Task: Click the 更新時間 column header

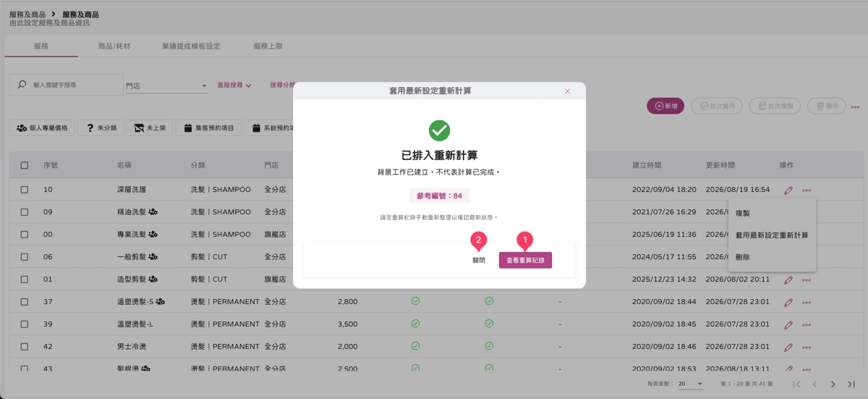Action: click(x=720, y=165)
